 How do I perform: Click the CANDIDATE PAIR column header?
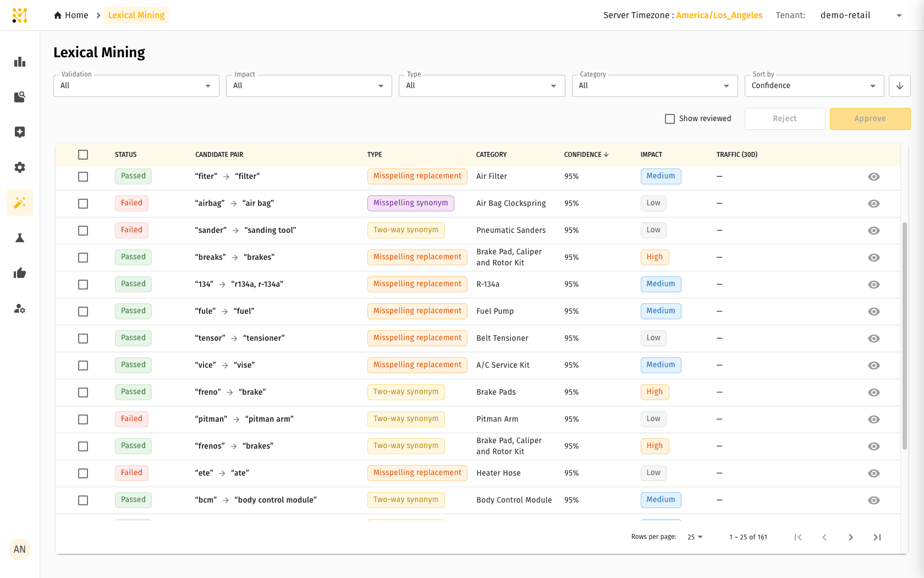(219, 155)
